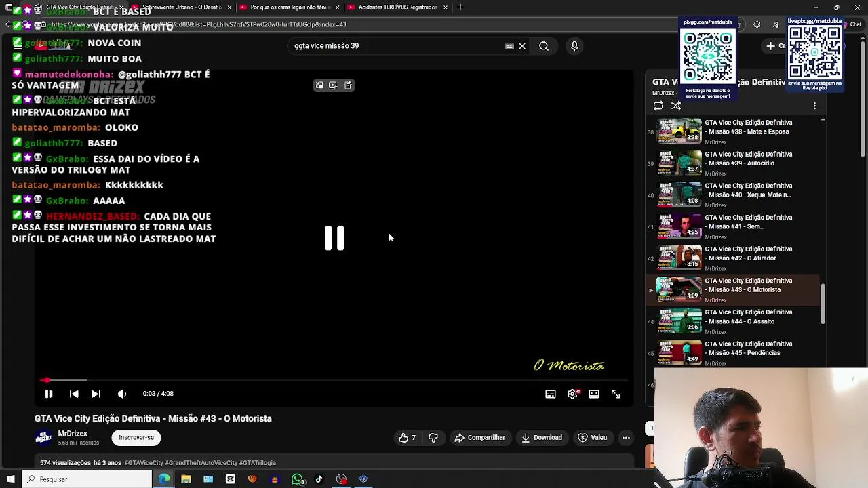Play Missão #40 - Xeque-Mate video
This screenshot has width=868, height=488.
tap(734, 195)
